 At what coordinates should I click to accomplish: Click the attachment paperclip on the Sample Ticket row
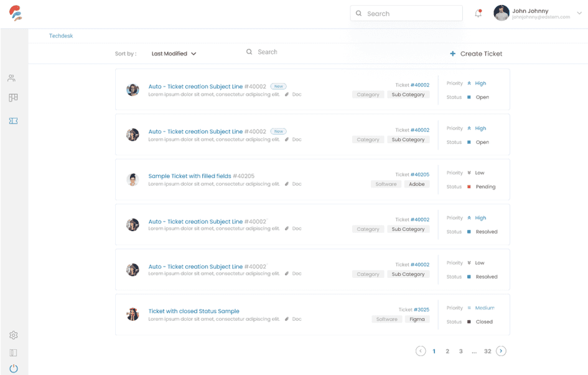286,184
